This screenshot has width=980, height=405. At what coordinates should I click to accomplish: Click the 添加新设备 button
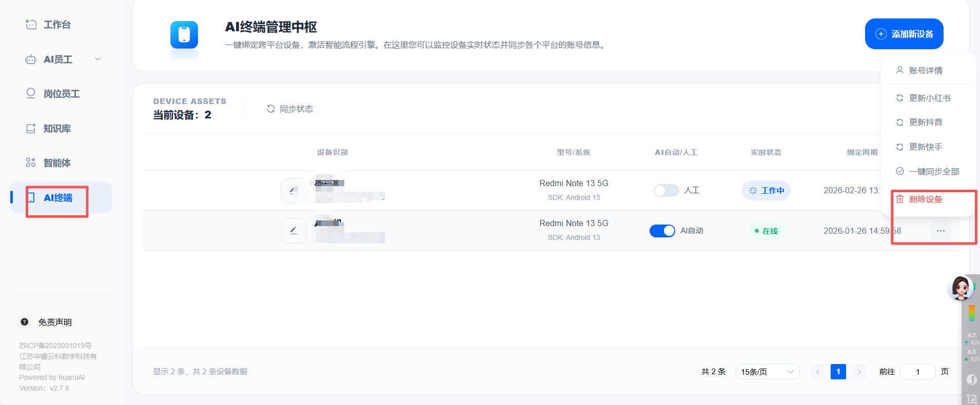(904, 34)
